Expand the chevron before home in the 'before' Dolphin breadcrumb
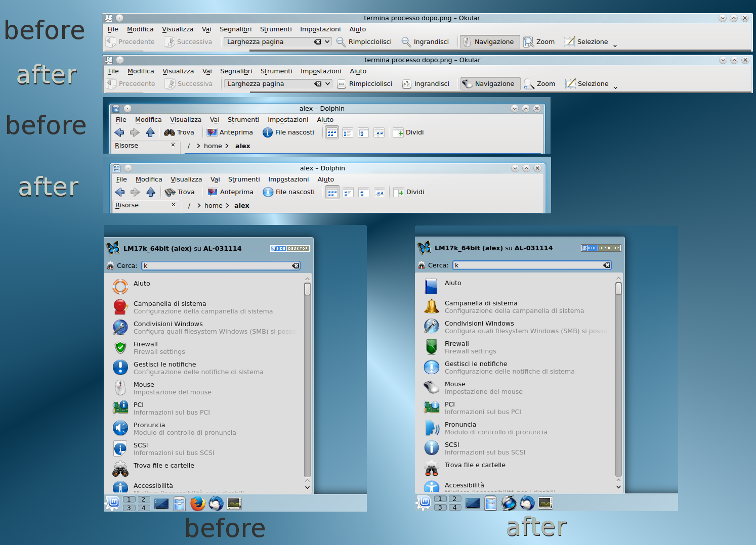The image size is (756, 545). (x=199, y=146)
